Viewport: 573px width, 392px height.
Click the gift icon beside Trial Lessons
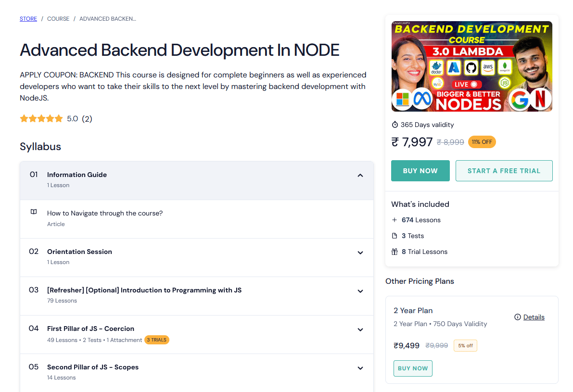395,252
